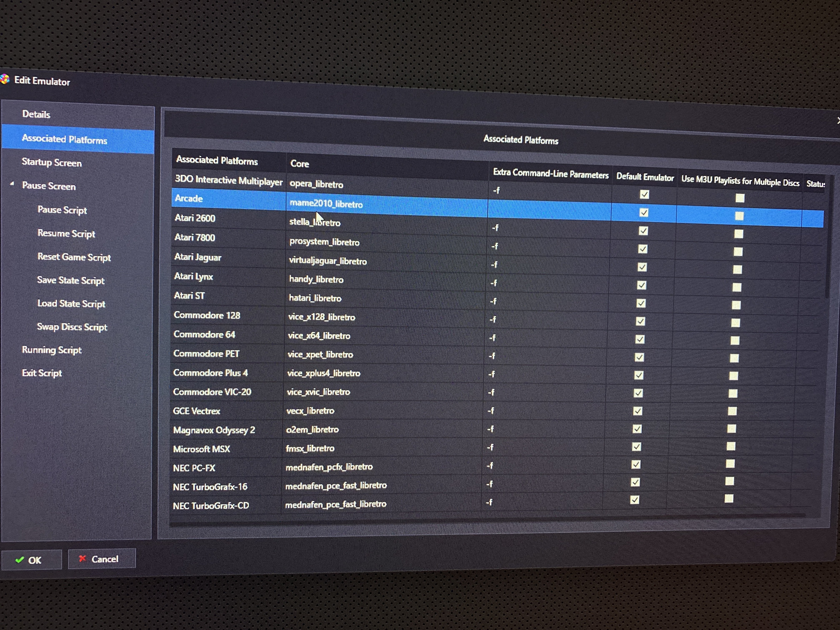Uncheck Default Emulator for Arcade row
The width and height of the screenshot is (840, 630).
(x=644, y=212)
